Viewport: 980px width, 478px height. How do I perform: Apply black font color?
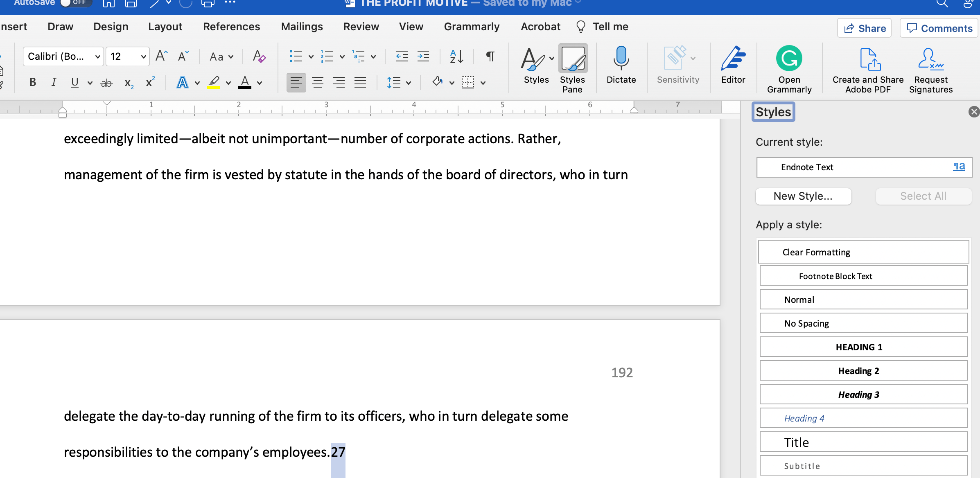pyautogui.click(x=245, y=82)
